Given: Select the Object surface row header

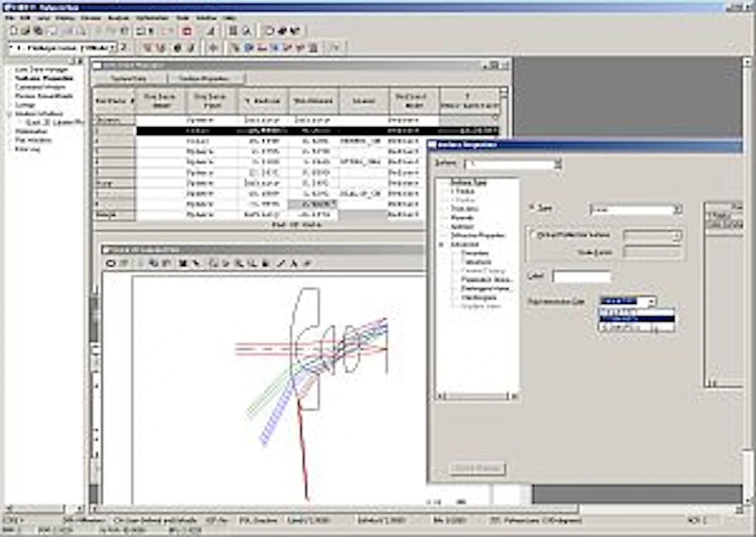Looking at the screenshot, I should (x=114, y=120).
